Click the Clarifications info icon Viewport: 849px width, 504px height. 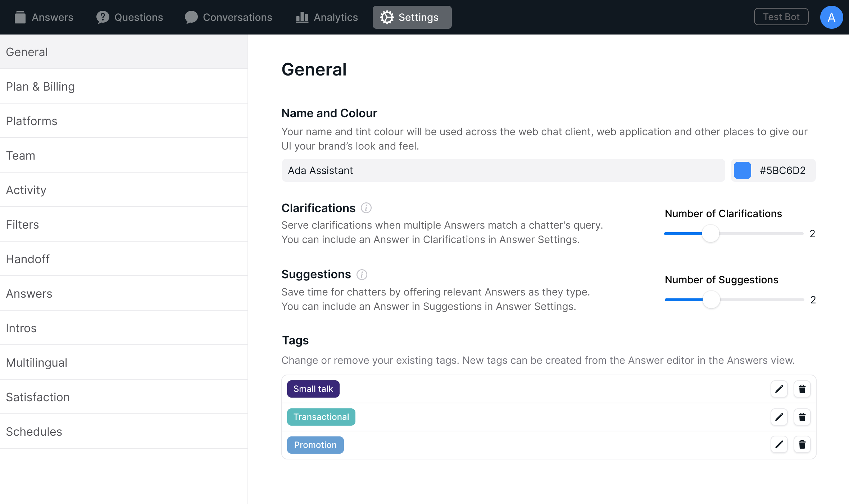pos(366,208)
